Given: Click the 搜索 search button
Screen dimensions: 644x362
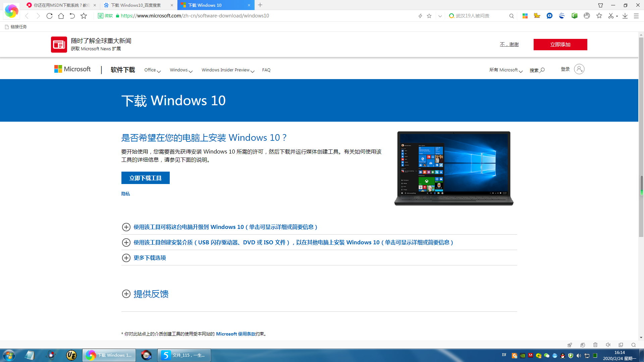Looking at the screenshot, I should tap(537, 70).
